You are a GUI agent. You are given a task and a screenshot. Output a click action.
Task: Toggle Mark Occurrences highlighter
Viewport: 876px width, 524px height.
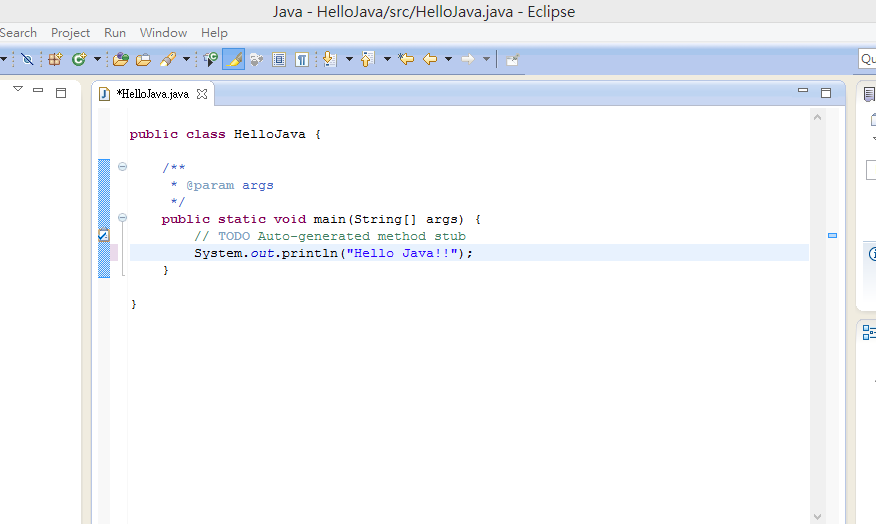pos(234,59)
